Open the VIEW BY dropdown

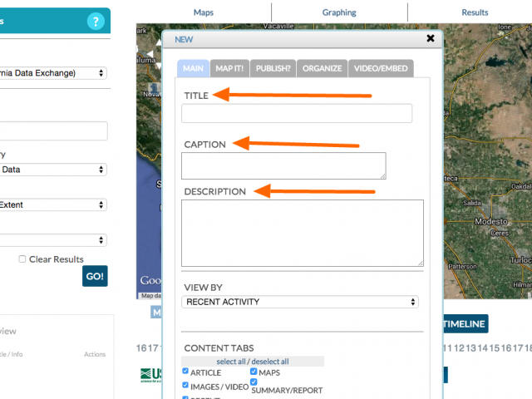tap(300, 302)
